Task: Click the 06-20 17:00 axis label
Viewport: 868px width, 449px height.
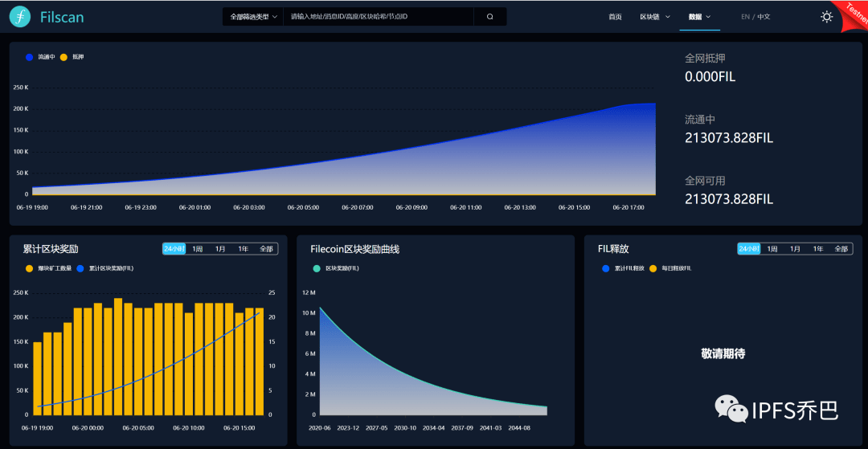Action: click(x=628, y=207)
